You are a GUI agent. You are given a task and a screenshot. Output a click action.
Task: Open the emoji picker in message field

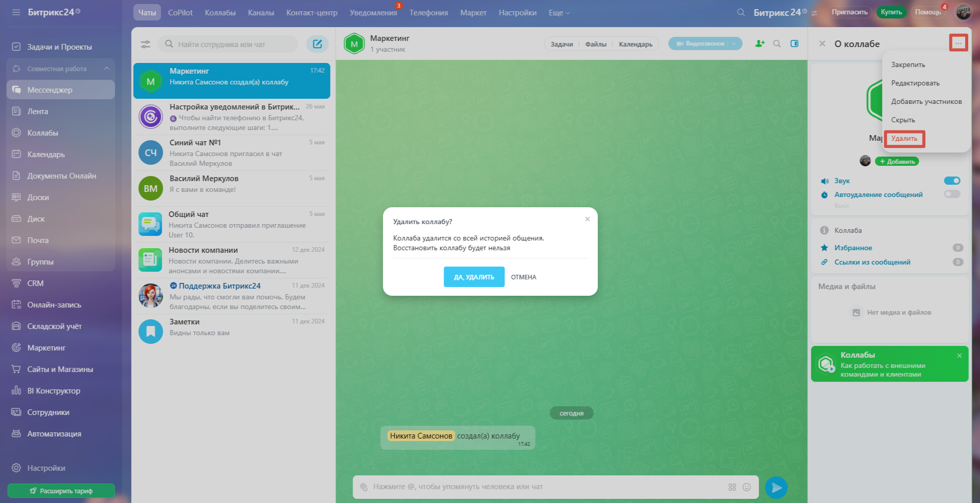point(747,487)
